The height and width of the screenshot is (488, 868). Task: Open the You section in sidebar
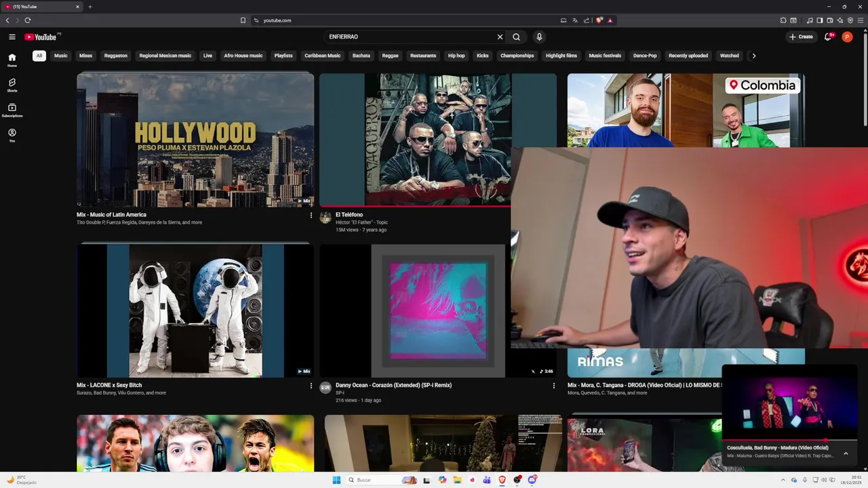12,136
